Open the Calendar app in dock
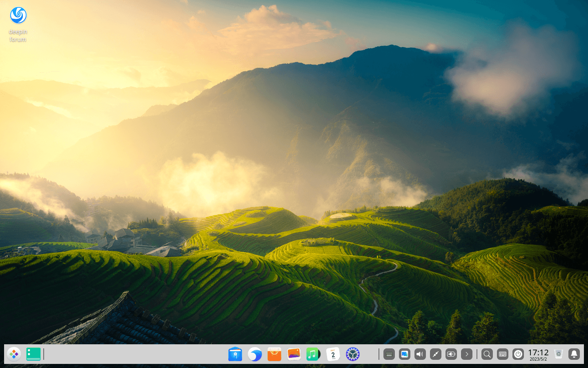588x368 pixels. click(x=333, y=354)
